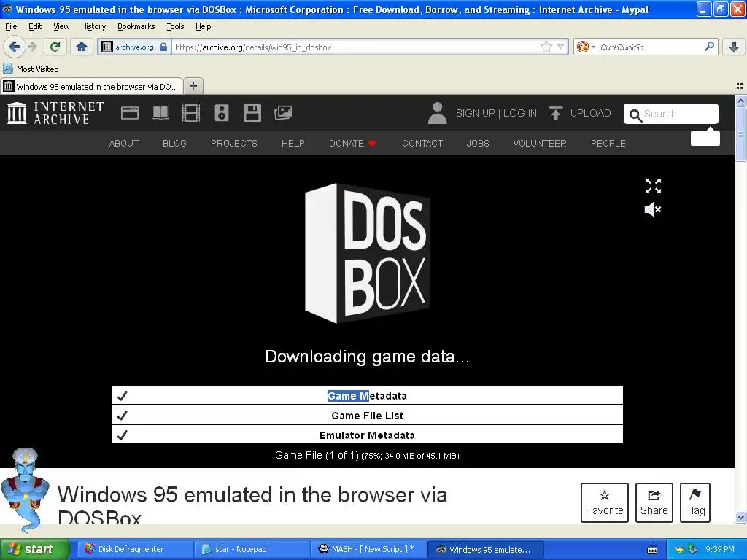
Task: Open the Web (Wayback) icon in Archive nav
Action: [130, 113]
